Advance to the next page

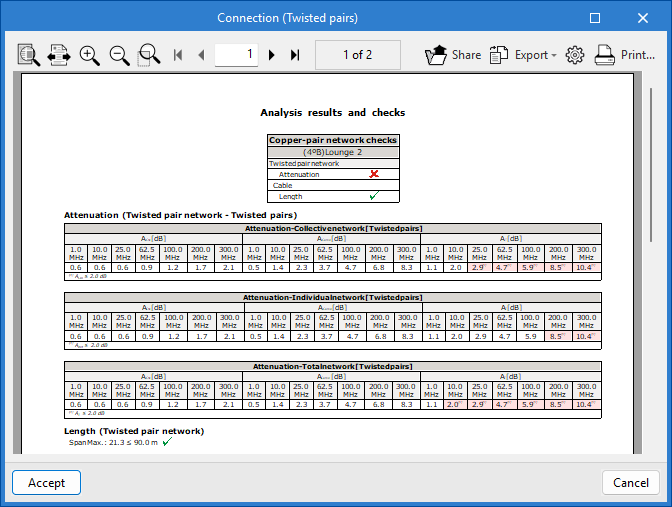pyautogui.click(x=272, y=55)
